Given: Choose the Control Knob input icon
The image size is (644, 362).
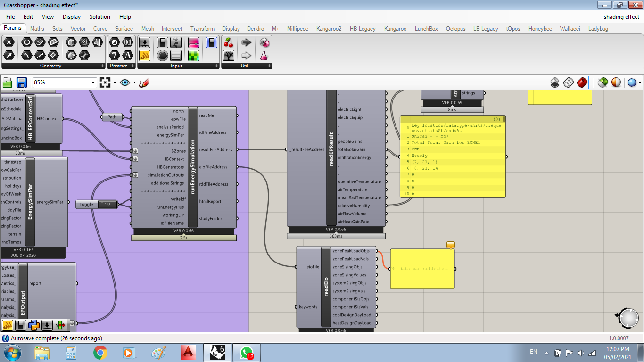Looking at the screenshot, I should (x=163, y=55).
